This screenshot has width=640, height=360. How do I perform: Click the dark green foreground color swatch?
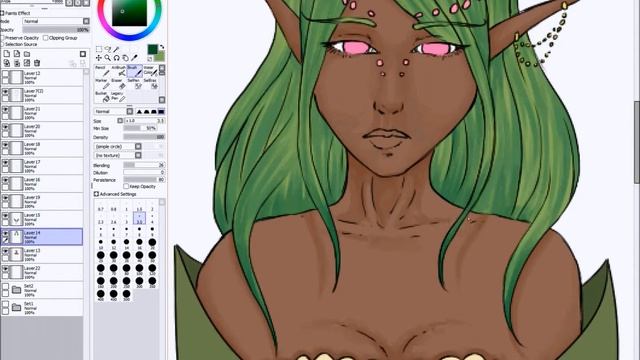(x=153, y=49)
